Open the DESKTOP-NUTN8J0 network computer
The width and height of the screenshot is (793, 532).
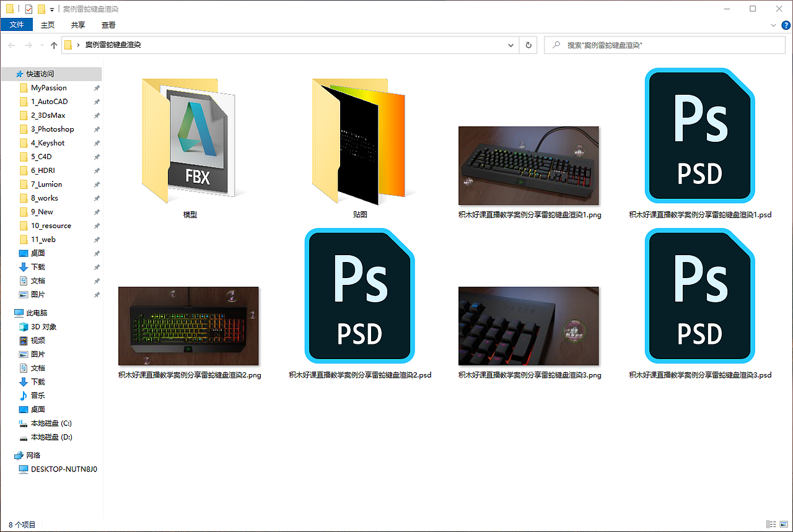pyautogui.click(x=64, y=469)
